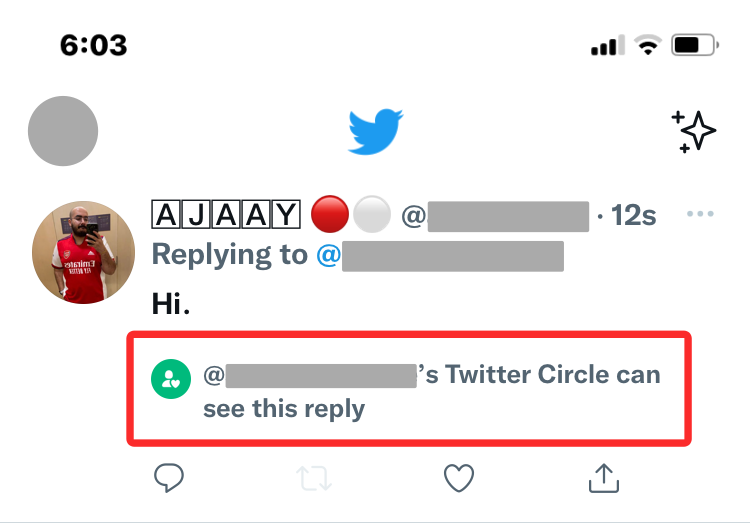Tap the cellular signal bars icon
The height and width of the screenshot is (528, 750).
(607, 45)
